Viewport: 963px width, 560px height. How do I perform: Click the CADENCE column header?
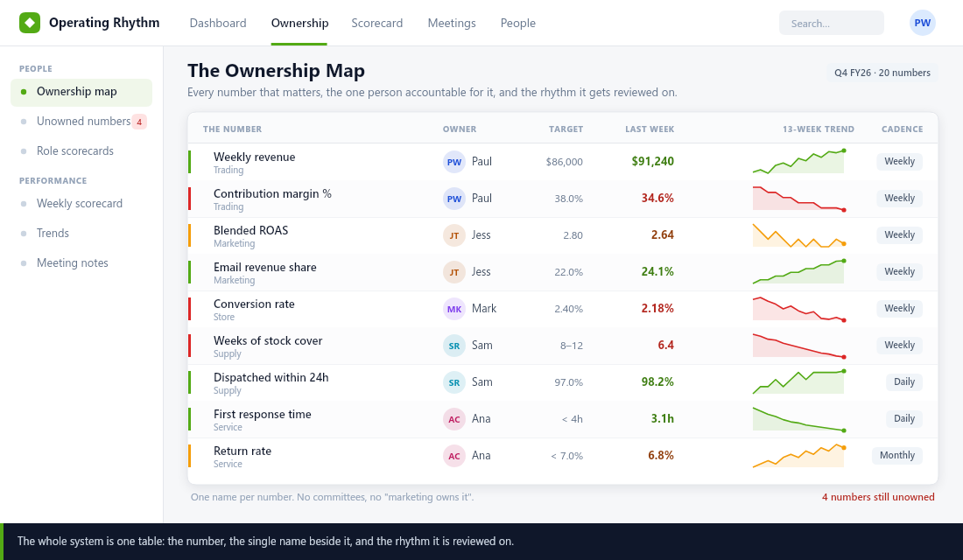903,129
